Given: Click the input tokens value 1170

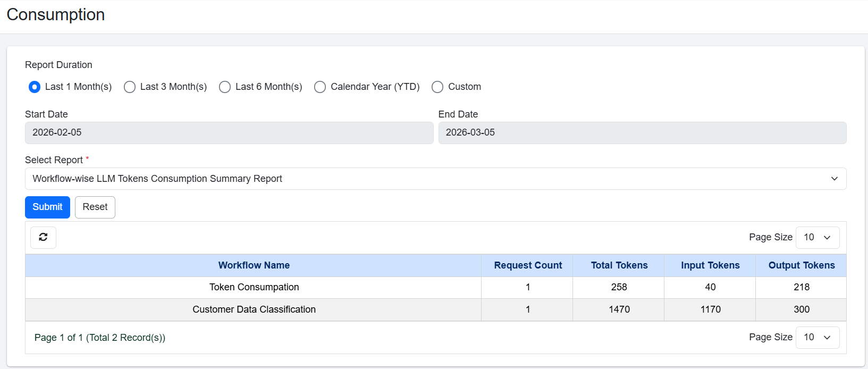Looking at the screenshot, I should coord(711,309).
